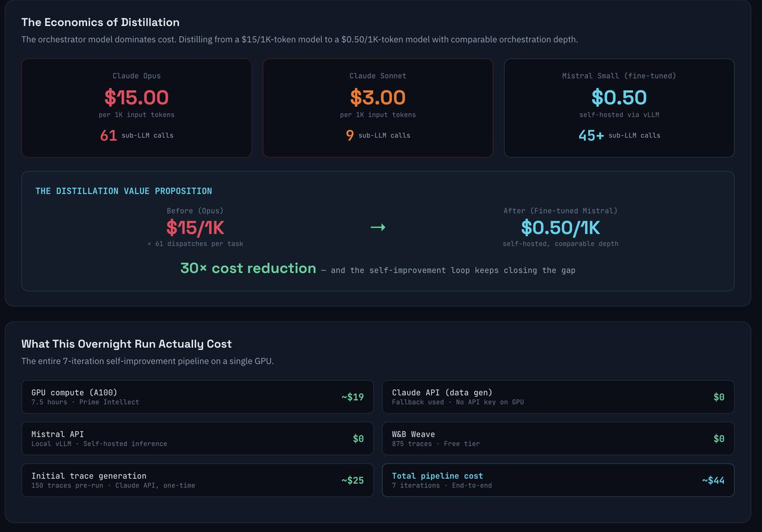
Task: Click 'per 1K input tokens' under Sonnet price
Action: (378, 115)
